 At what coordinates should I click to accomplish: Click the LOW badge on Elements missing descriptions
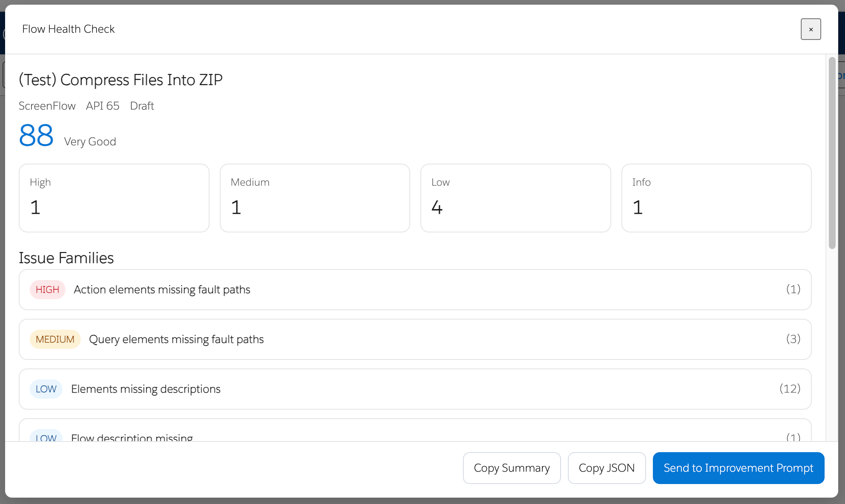click(46, 389)
